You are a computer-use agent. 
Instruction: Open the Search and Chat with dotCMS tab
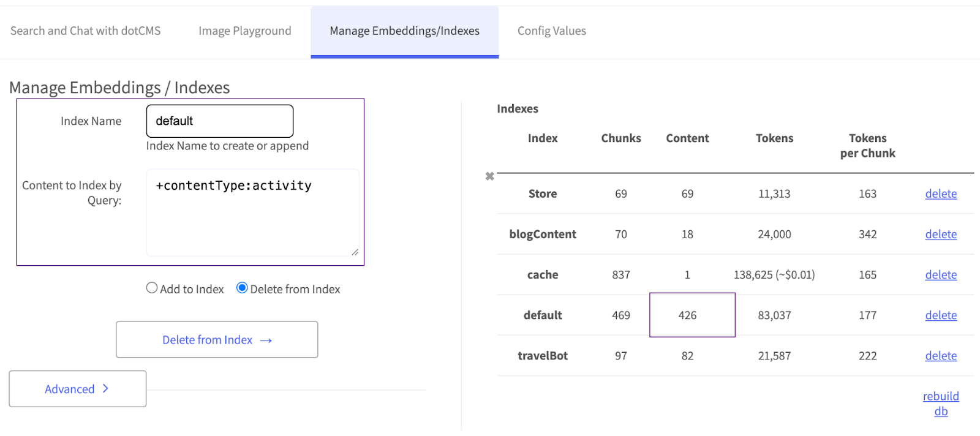[86, 31]
